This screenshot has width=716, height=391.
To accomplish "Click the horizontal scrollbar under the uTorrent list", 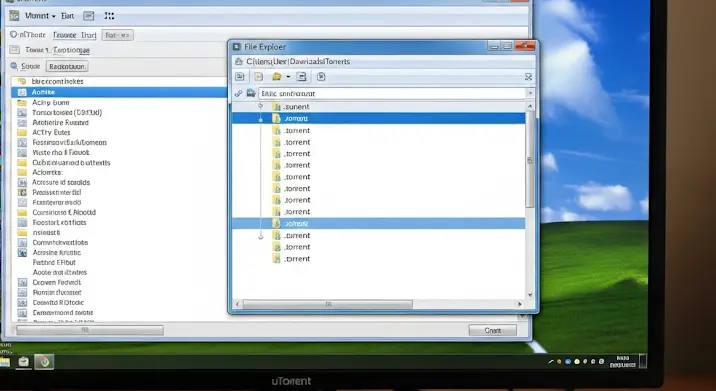I will coord(90,330).
